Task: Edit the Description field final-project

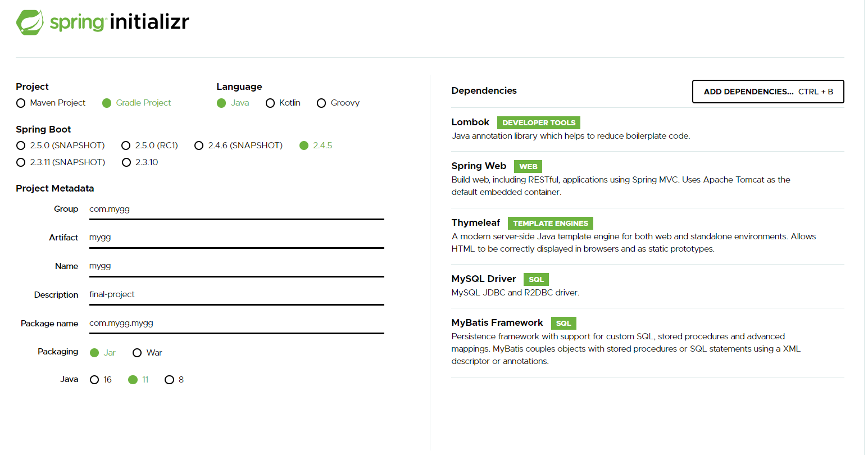Action: pyautogui.click(x=237, y=294)
